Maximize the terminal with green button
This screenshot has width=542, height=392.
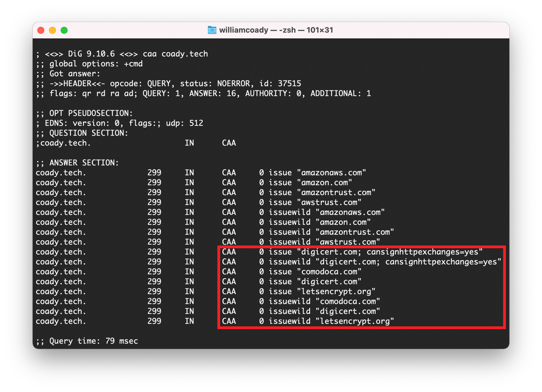point(64,30)
